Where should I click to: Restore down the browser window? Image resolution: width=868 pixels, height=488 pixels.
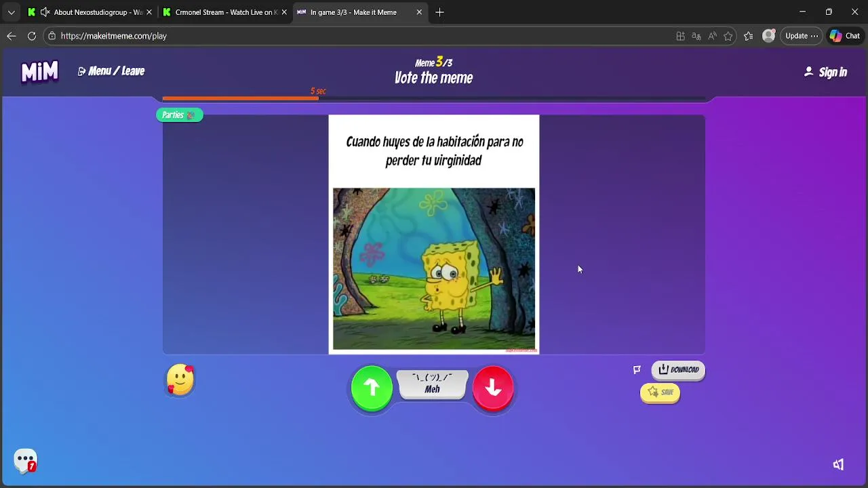tap(829, 12)
